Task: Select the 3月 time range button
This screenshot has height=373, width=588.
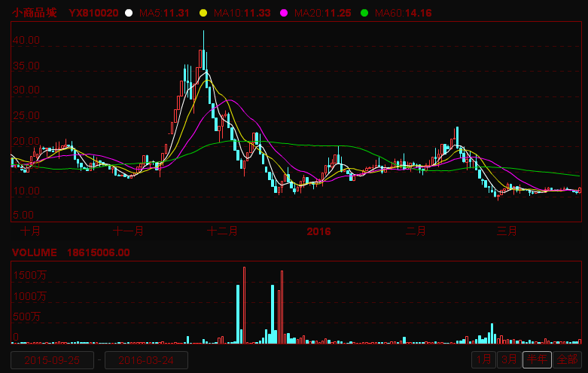Action: pos(510,359)
